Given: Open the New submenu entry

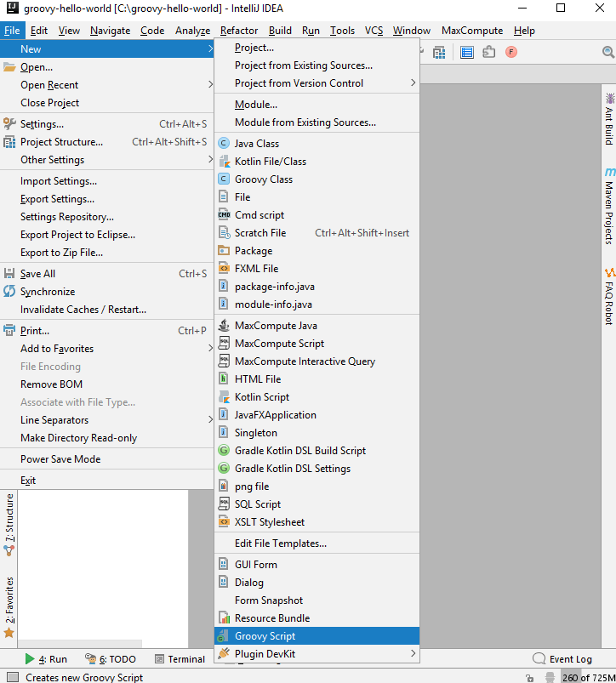Looking at the screenshot, I should [106, 48].
